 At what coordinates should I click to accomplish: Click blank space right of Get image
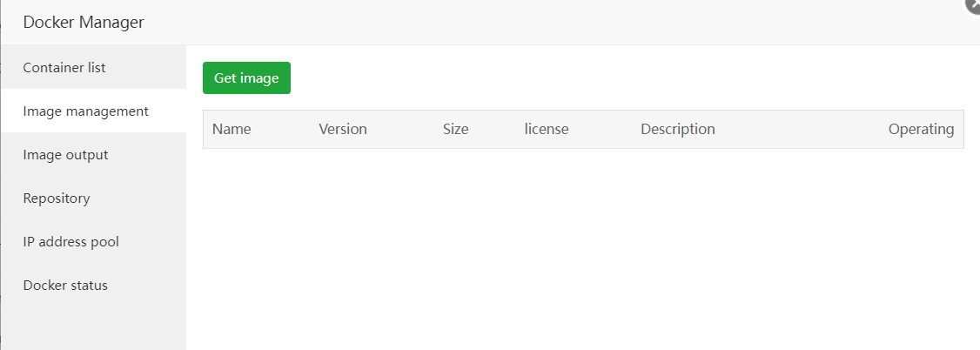tap(609, 77)
